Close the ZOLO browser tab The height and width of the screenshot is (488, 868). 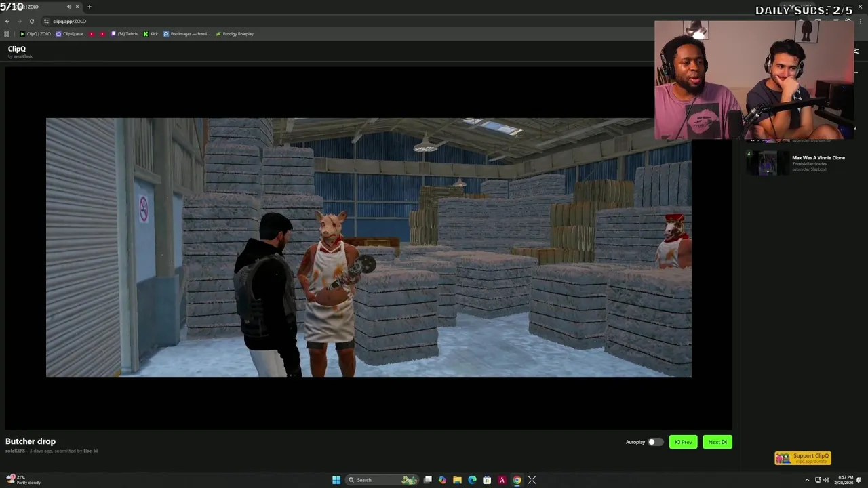(77, 7)
